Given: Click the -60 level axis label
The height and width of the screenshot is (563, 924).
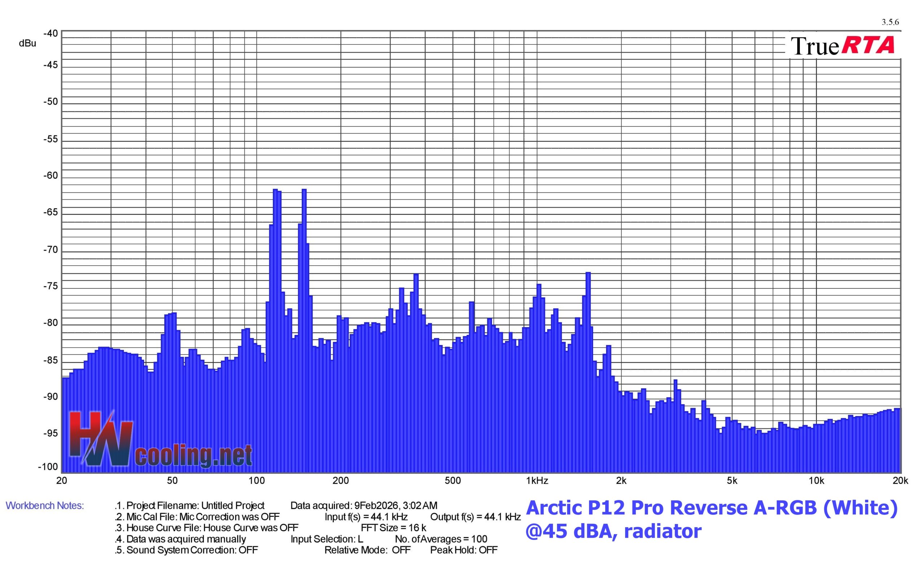Looking at the screenshot, I should pyautogui.click(x=50, y=175).
